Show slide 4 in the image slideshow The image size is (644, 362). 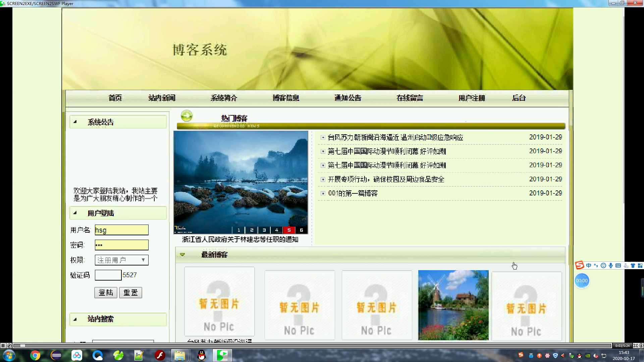pos(276,230)
